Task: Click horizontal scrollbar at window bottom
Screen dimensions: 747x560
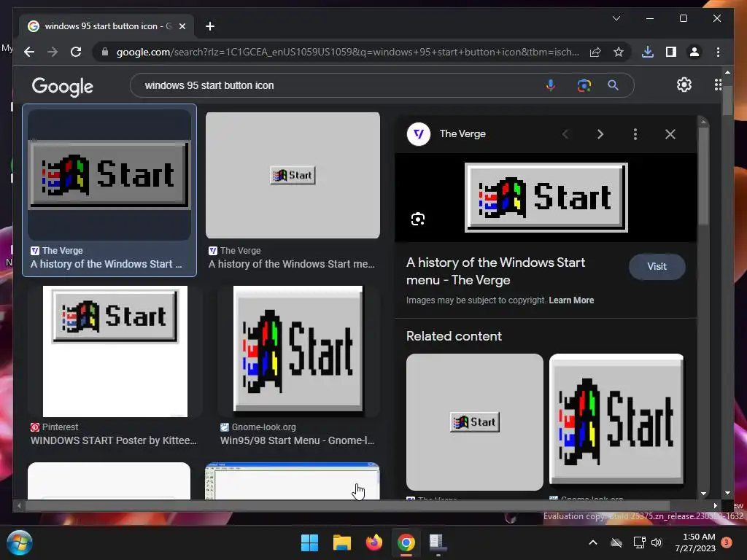Action: tap(348, 506)
